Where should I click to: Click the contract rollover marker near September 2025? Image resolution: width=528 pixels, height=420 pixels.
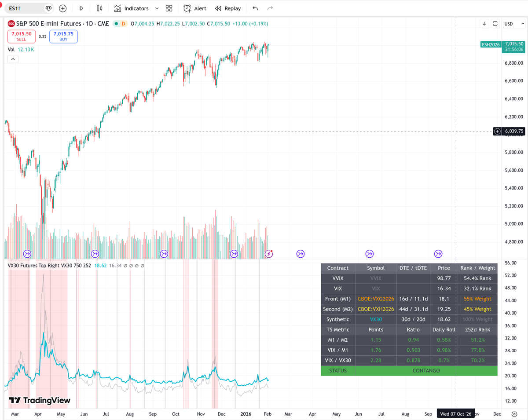click(x=164, y=254)
